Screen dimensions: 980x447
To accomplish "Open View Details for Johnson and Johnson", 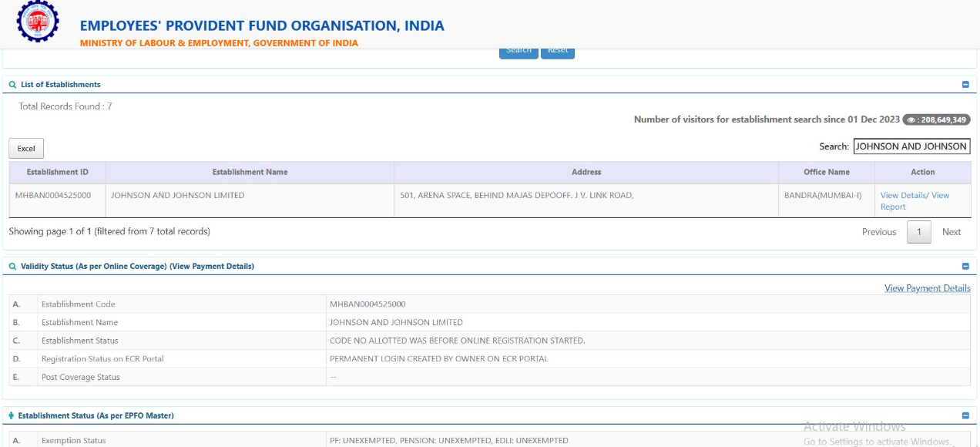I will 902,196.
